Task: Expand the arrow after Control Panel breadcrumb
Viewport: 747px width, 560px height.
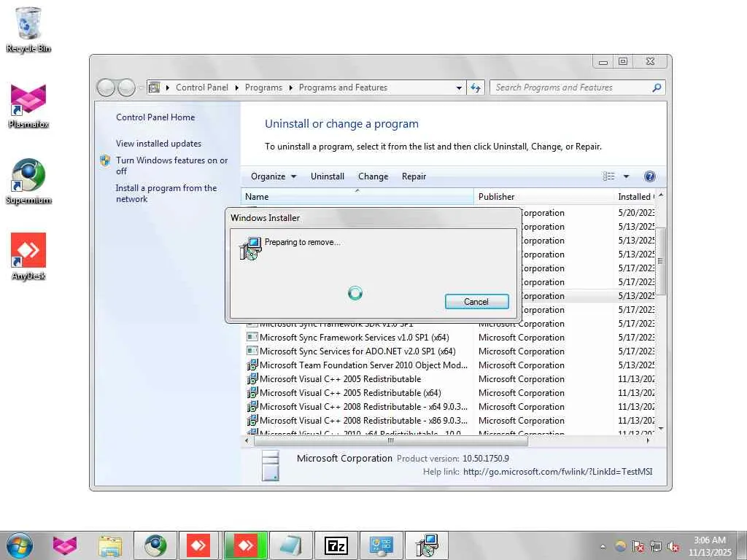Action: click(x=237, y=87)
